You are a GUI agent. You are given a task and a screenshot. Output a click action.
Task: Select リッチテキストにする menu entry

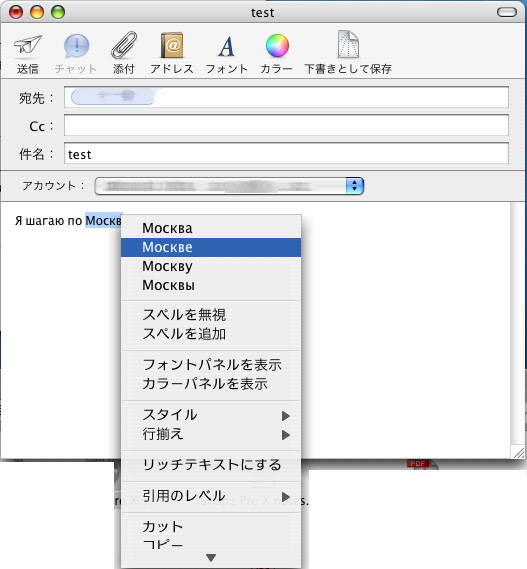tap(211, 465)
